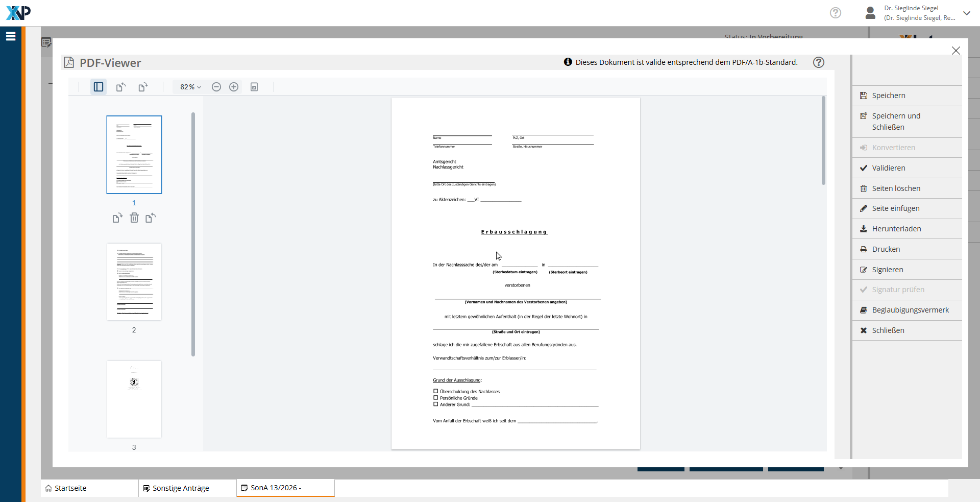Screen dimensions: 980x502
Task: Zoom in with the plus icon
Action: pyautogui.click(x=234, y=87)
